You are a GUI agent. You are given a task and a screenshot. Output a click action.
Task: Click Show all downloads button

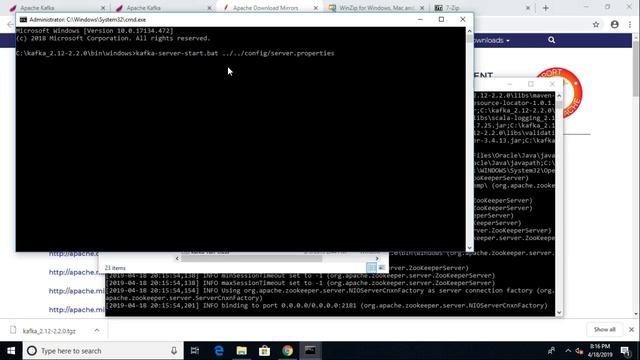604,329
